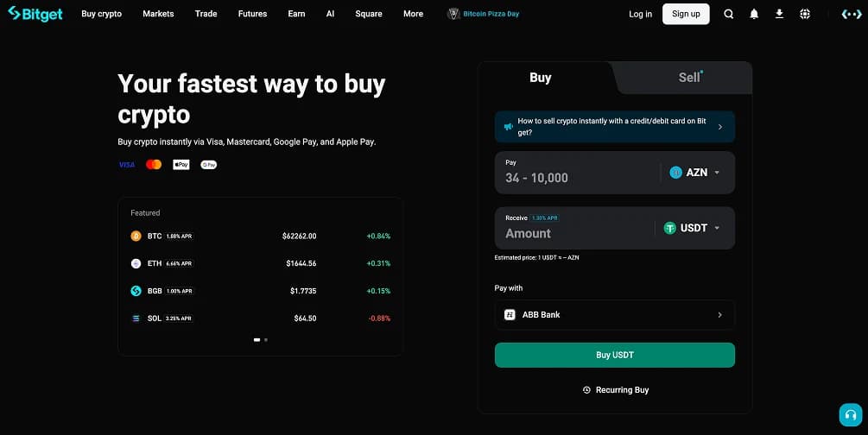This screenshot has height=435, width=868.
Task: Open the Markets menu
Action: tap(158, 14)
